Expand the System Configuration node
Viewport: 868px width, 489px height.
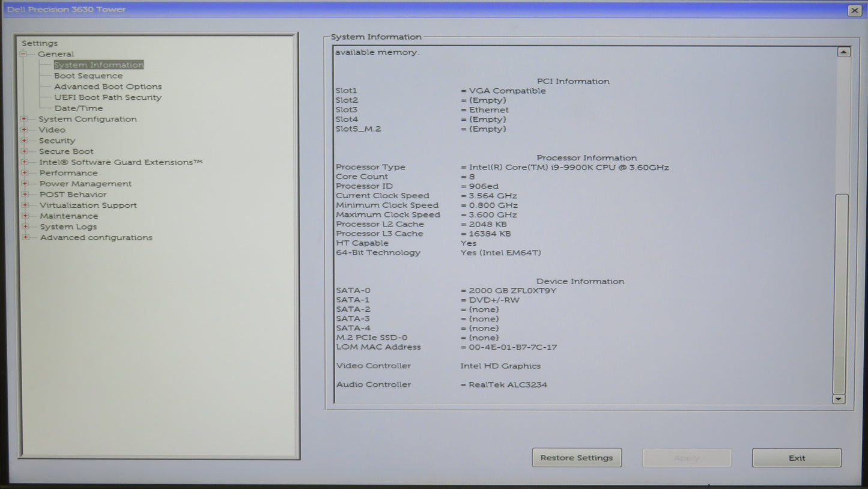pyautogui.click(x=24, y=119)
